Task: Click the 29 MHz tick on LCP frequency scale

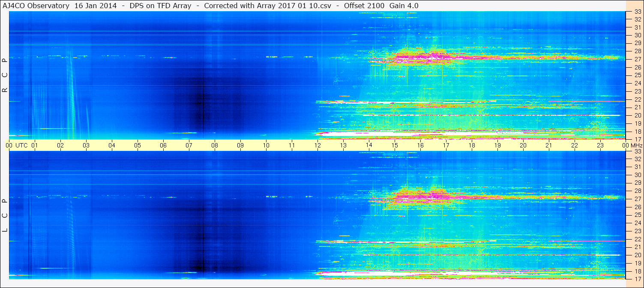Action: [637, 183]
